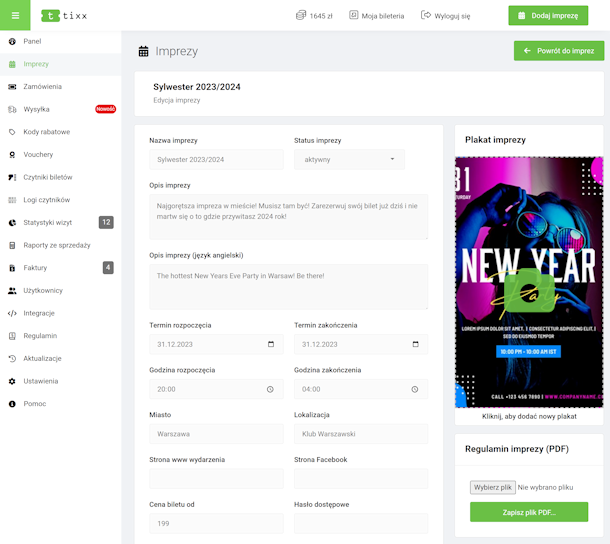Open Raporty ze sprzedaży section
610x544 pixels.
[57, 245]
